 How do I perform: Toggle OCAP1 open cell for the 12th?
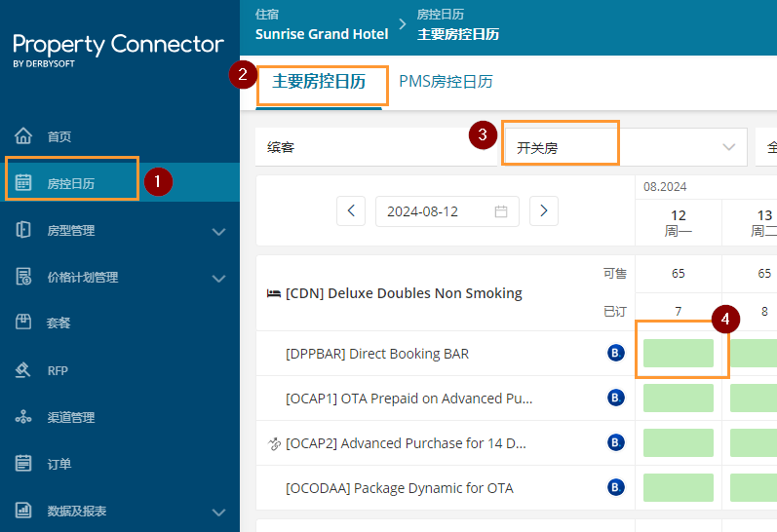tap(678, 398)
